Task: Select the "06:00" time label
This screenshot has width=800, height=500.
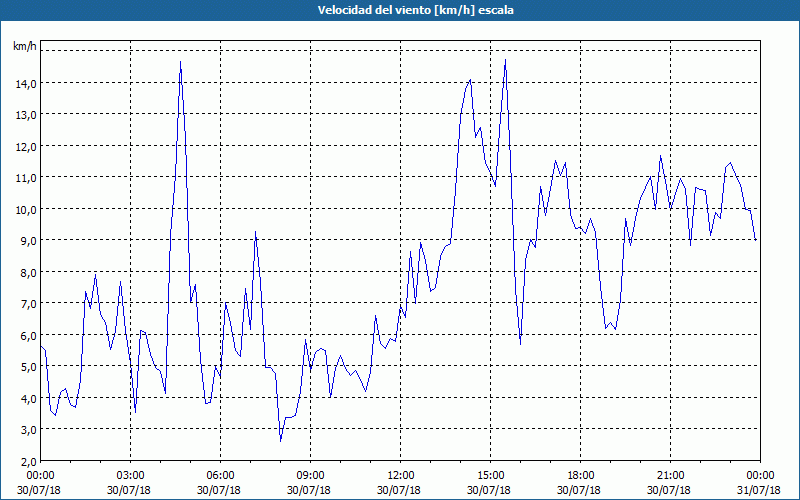Action: (220, 476)
